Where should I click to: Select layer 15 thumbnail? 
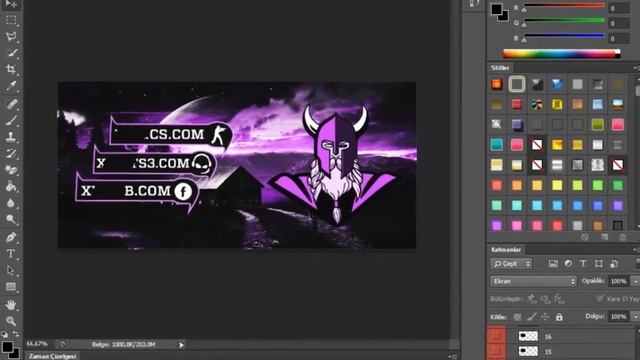pyautogui.click(x=528, y=351)
